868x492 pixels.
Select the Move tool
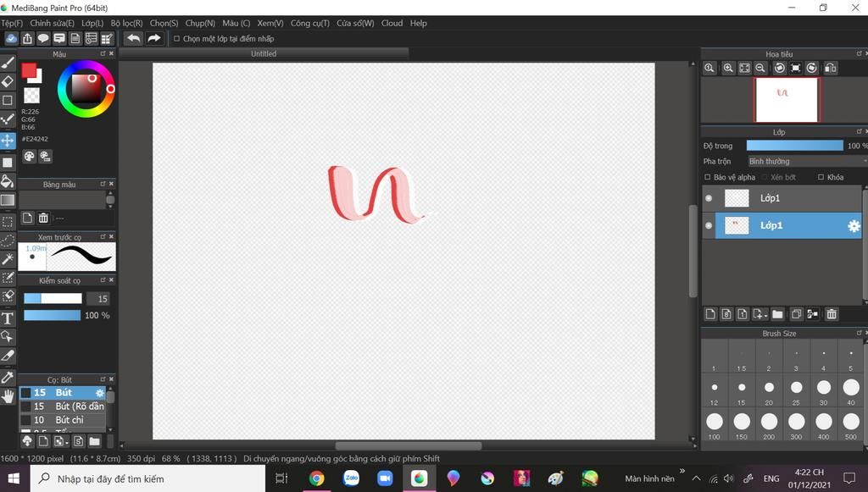[8, 141]
